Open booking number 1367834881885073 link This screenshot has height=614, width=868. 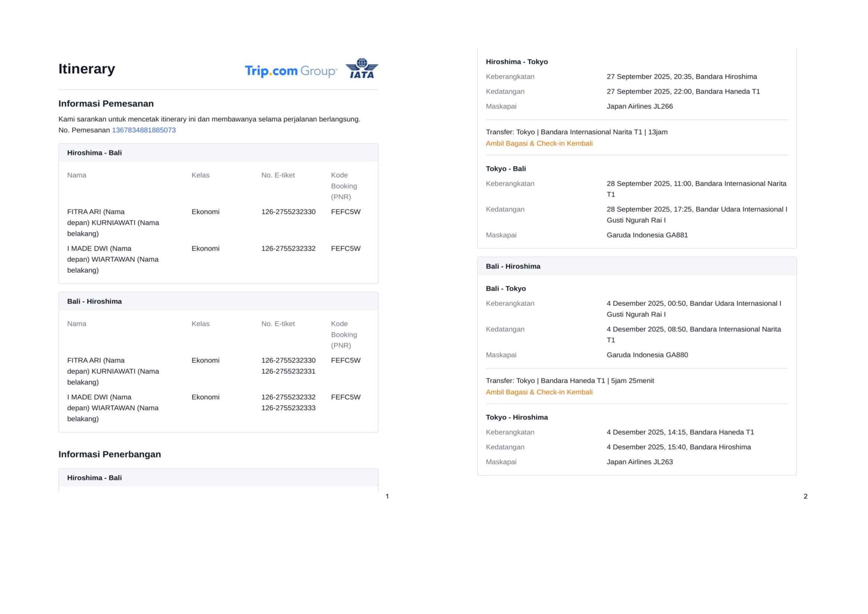tap(144, 130)
